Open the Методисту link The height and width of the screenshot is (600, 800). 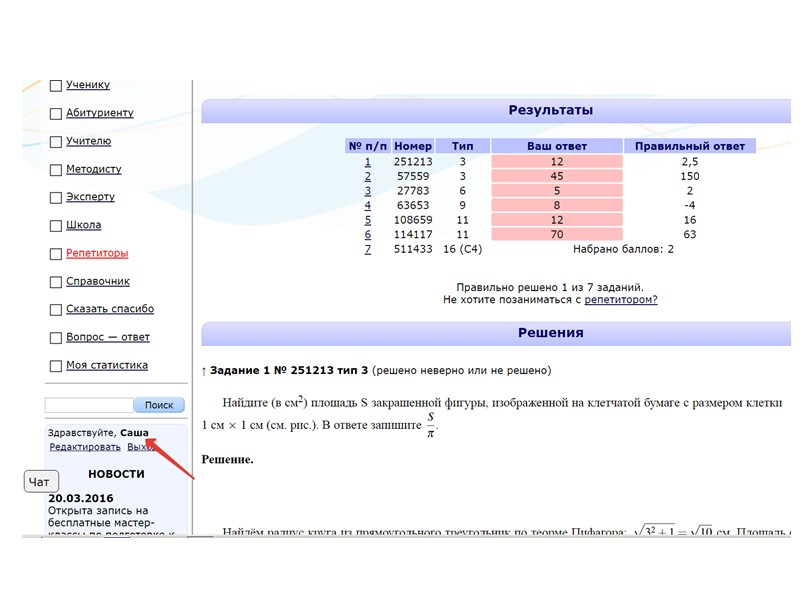[94, 169]
